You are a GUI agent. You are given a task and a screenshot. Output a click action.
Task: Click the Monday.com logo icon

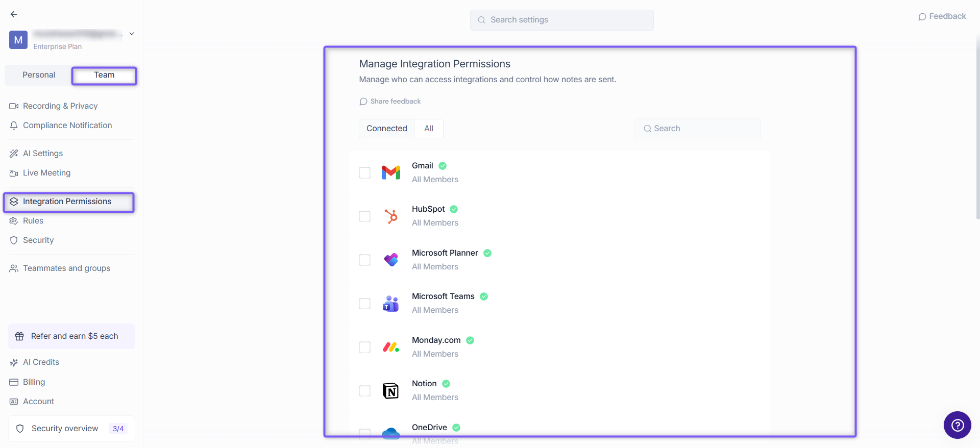[391, 347]
